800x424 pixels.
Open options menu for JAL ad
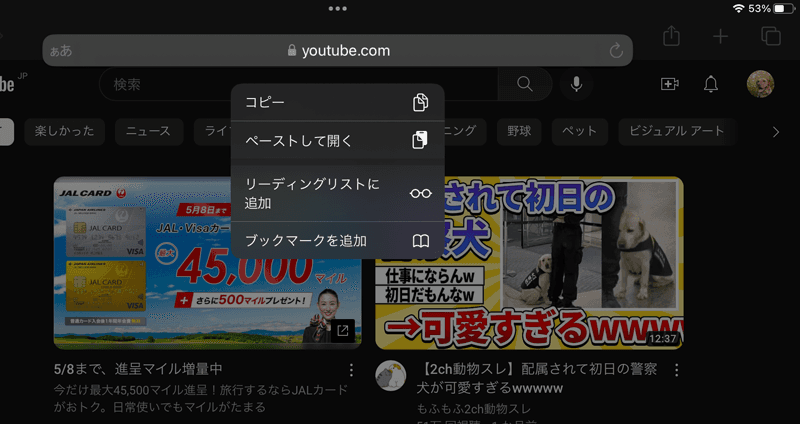351,369
